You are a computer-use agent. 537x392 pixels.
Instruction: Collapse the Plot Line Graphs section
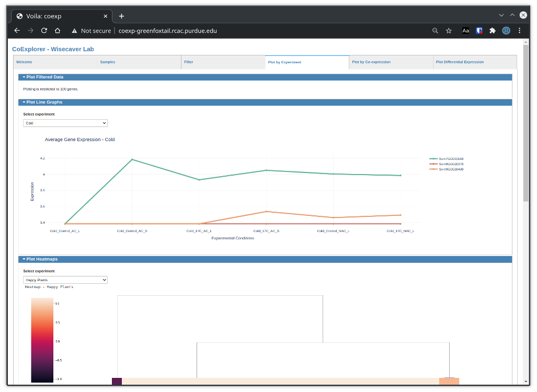coord(44,102)
